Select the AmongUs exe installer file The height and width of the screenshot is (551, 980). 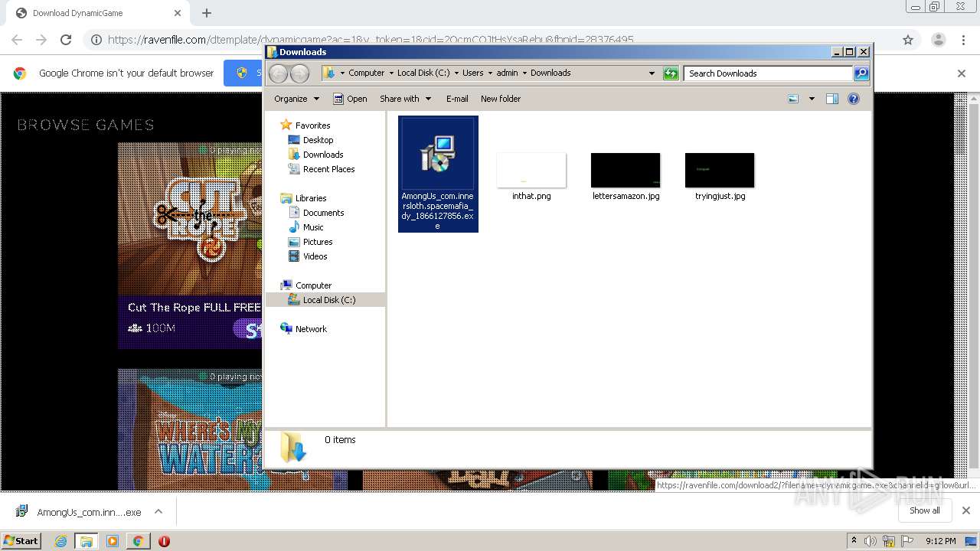[438, 174]
